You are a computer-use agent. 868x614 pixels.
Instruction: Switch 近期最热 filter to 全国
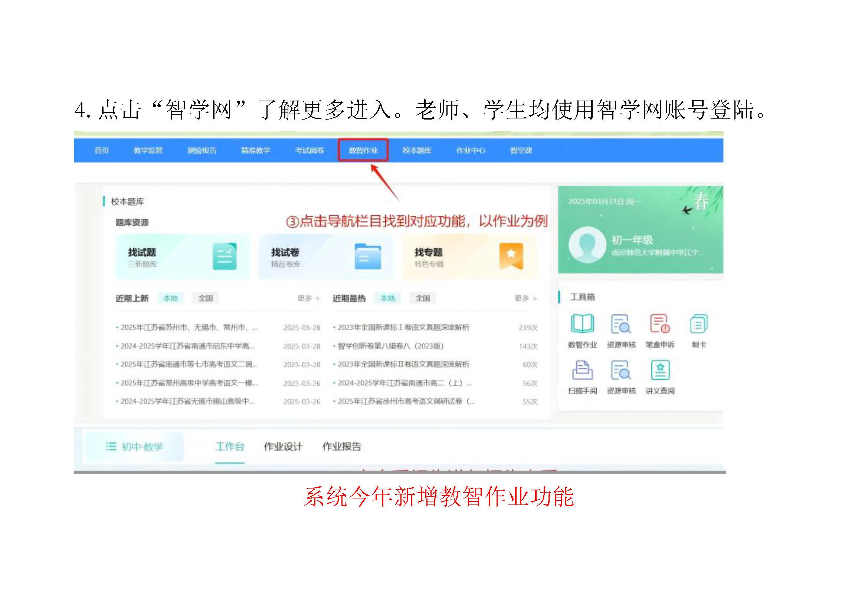(423, 298)
